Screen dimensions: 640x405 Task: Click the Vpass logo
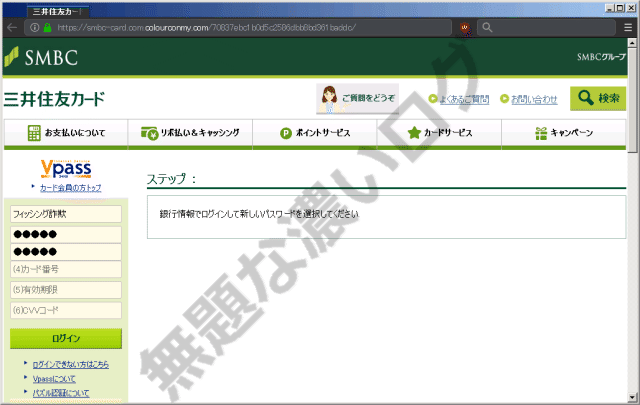click(66, 169)
